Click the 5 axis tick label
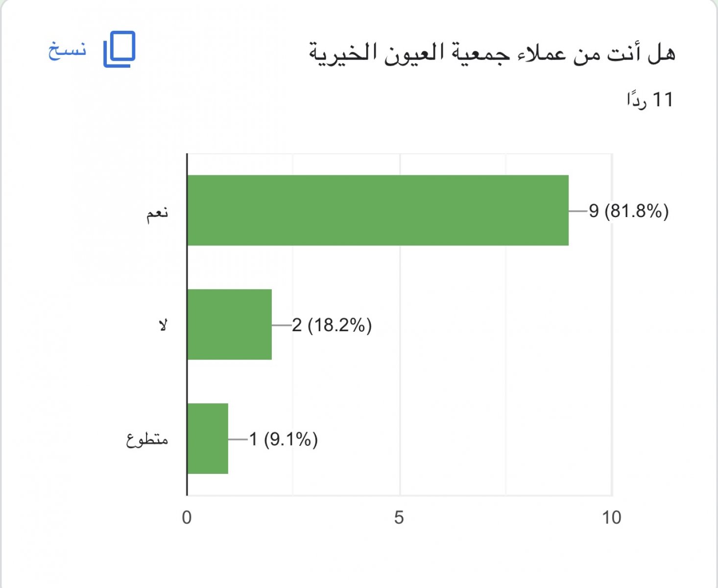 point(399,517)
